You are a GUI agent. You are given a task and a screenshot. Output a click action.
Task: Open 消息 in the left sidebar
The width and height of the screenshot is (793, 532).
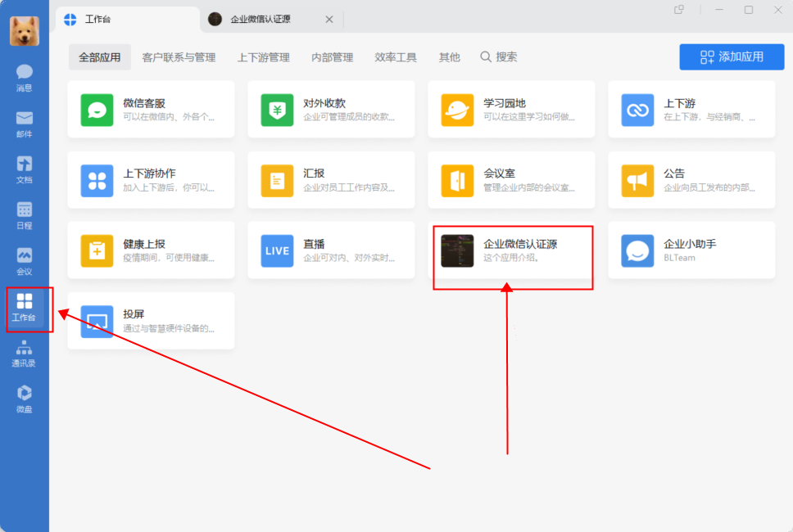click(x=25, y=78)
